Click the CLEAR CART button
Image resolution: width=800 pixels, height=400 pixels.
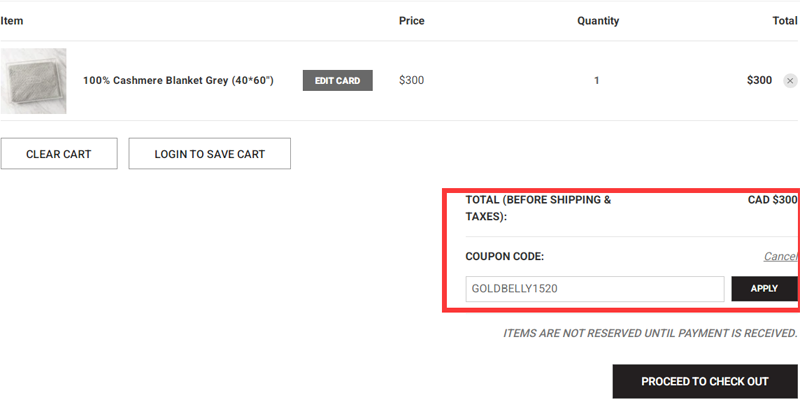(59, 154)
